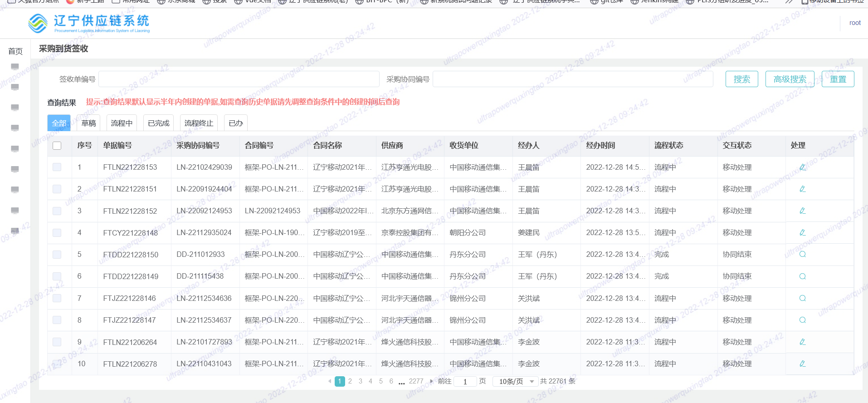Select the 已办 tab

point(235,123)
